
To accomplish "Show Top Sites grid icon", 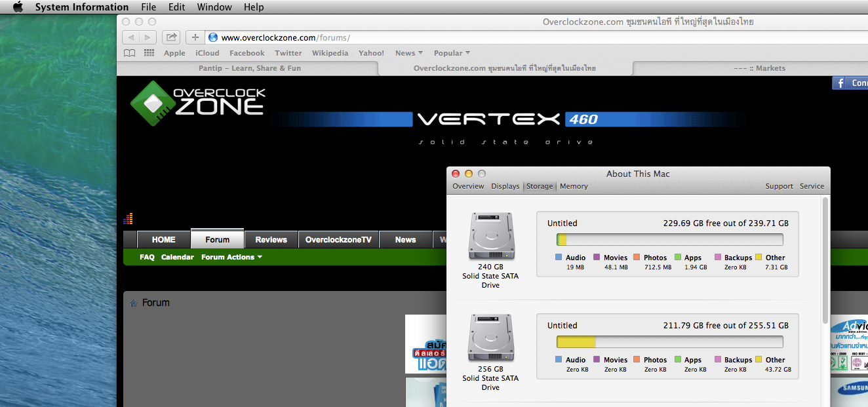I will 149,53.
